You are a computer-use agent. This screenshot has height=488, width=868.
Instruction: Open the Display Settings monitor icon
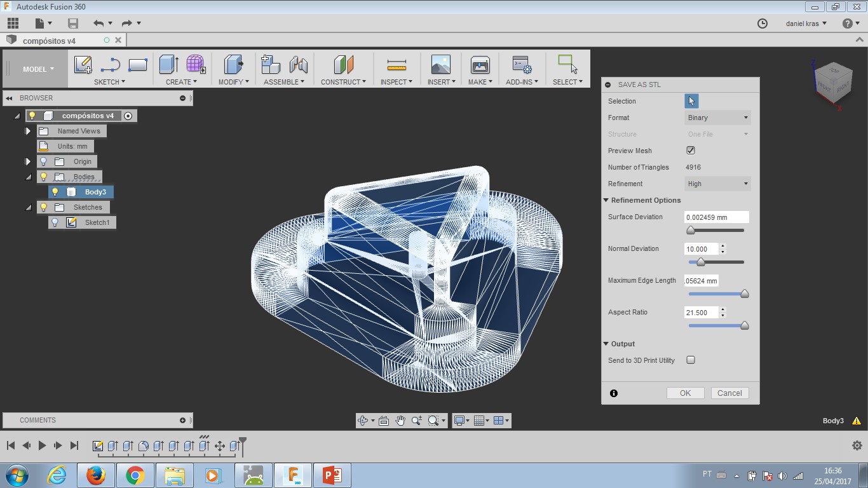tap(459, 421)
